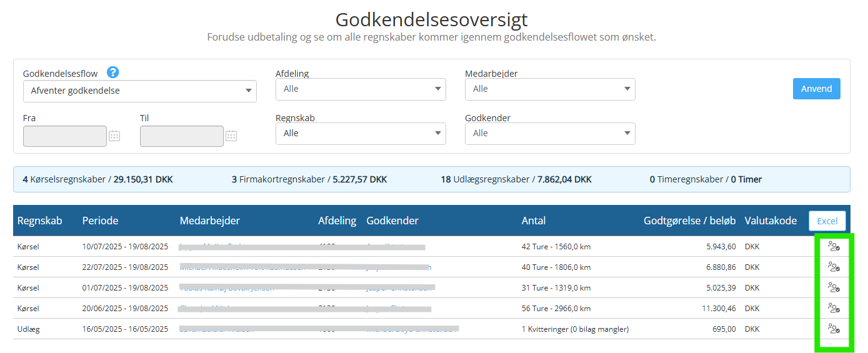Click the amount 5.025,39
The width and height of the screenshot is (868, 353).
(x=721, y=288)
